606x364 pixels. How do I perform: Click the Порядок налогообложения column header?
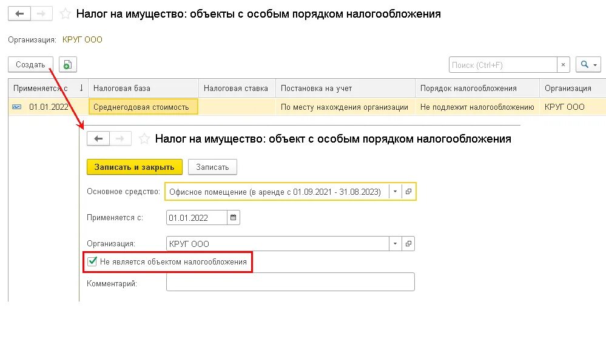(477, 88)
